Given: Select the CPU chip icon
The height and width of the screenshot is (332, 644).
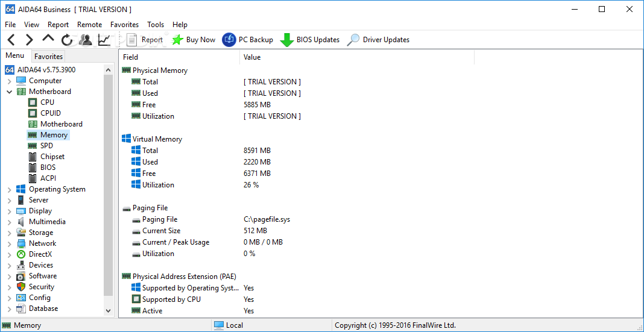Looking at the screenshot, I should pyautogui.click(x=33, y=102).
